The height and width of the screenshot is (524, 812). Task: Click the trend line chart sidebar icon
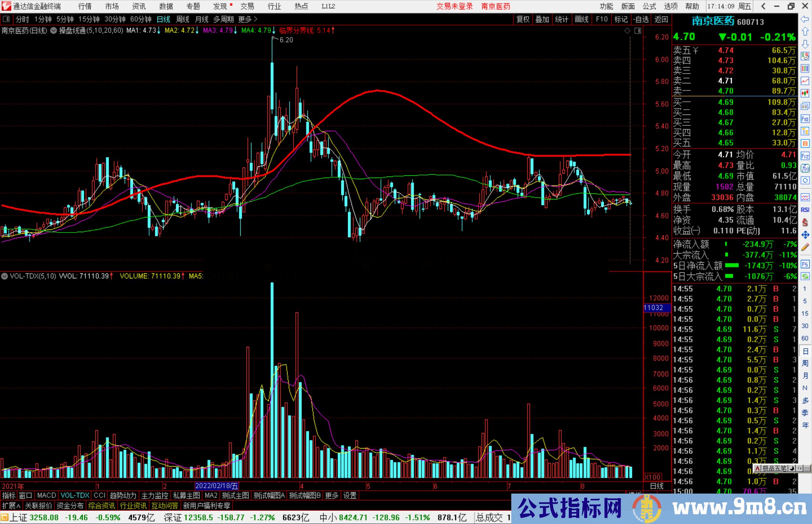point(805,81)
